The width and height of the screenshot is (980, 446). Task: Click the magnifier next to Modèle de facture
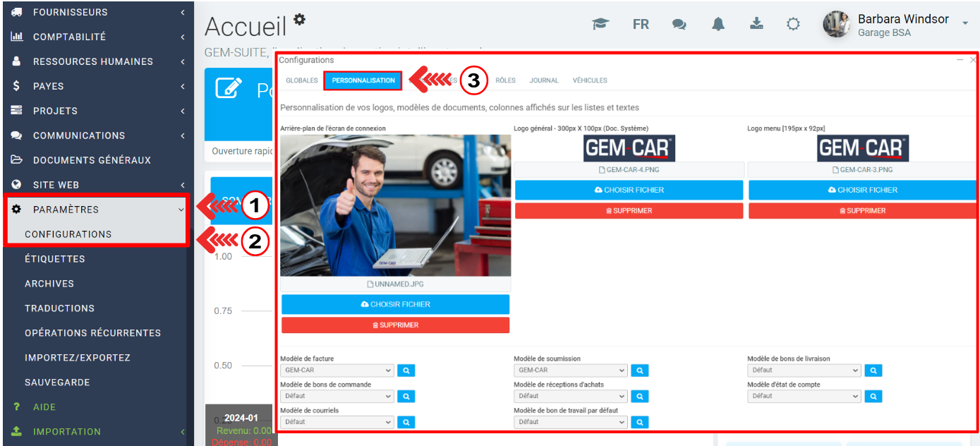[x=406, y=370]
